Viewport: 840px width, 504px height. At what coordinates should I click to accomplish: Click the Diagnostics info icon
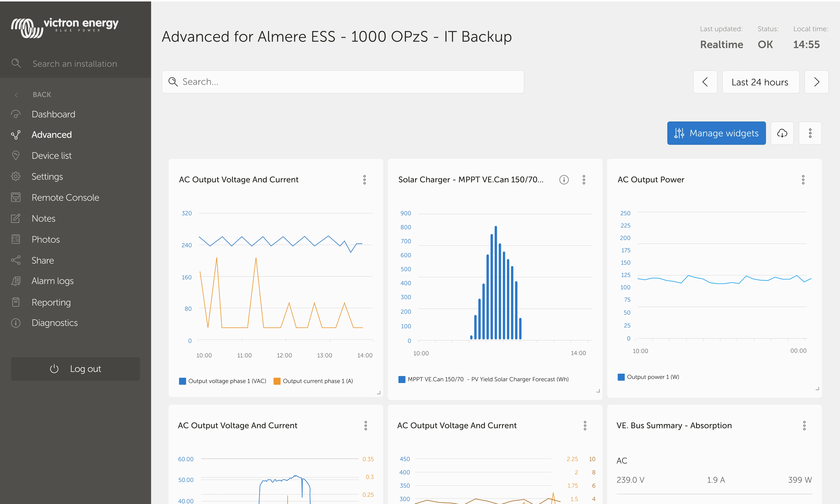tap(16, 323)
